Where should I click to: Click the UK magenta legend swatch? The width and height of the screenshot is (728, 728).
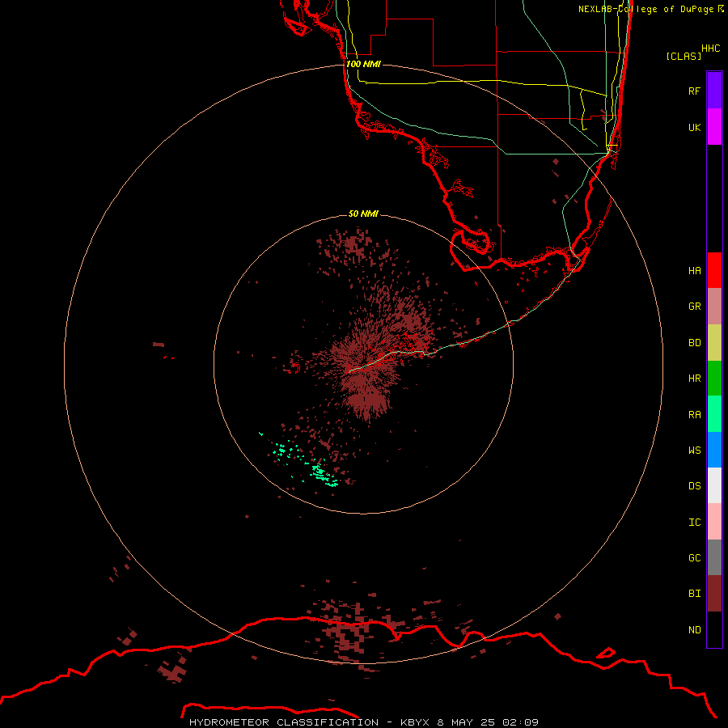click(714, 127)
